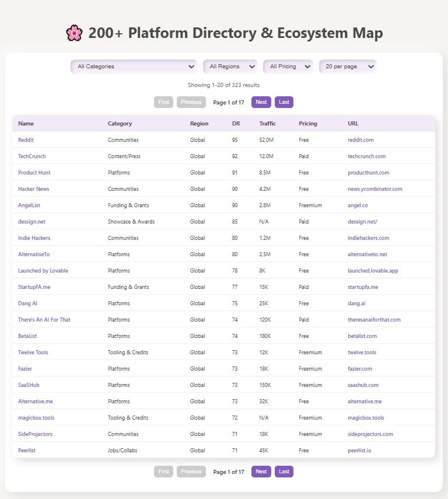Open the Hacker News name link

33,189
